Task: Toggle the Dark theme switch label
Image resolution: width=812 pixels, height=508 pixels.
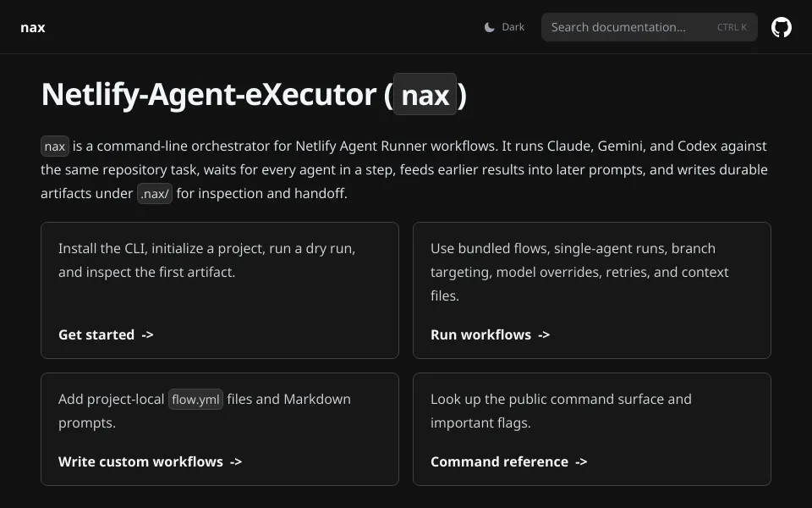Action: pyautogui.click(x=513, y=27)
